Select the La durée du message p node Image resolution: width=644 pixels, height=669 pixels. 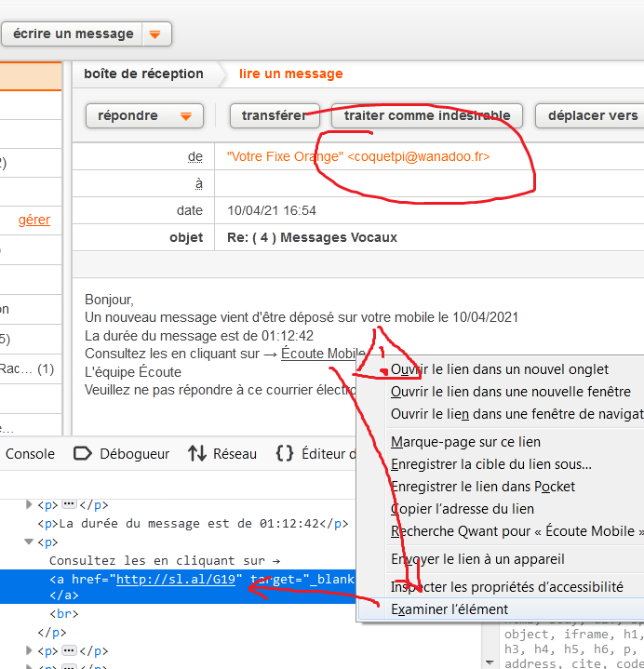pos(193,524)
